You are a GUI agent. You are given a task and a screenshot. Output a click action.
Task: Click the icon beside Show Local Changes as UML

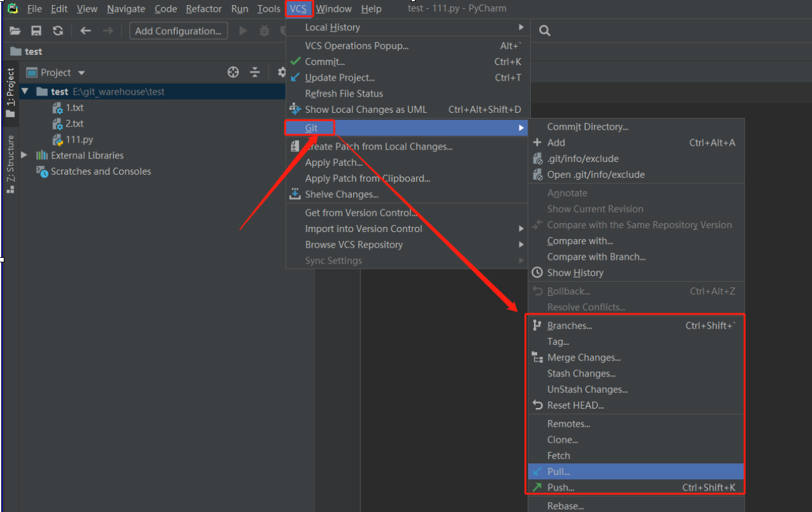(295, 109)
